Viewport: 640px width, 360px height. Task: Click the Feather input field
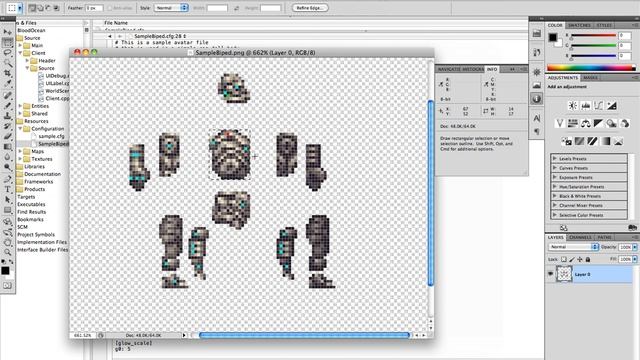tap(94, 8)
